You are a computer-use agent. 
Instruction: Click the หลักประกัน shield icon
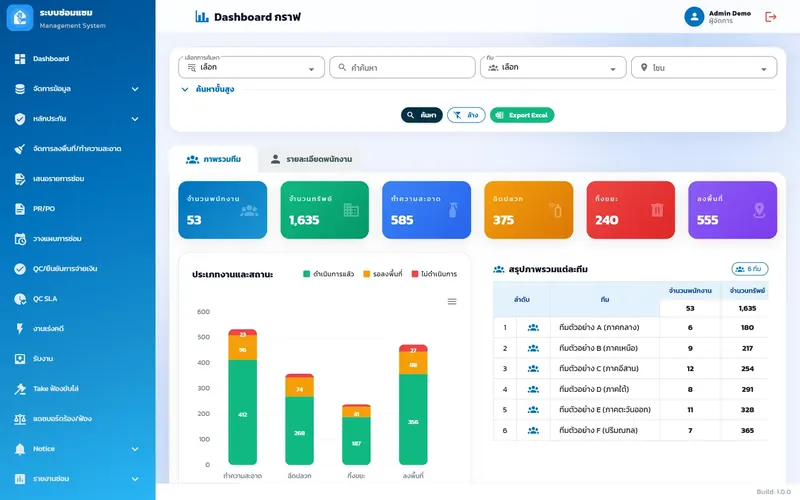coord(20,119)
